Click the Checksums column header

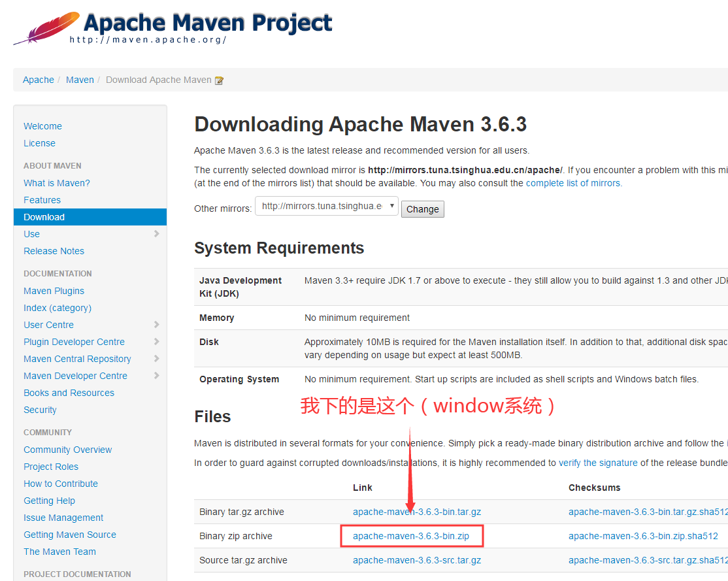coord(594,488)
